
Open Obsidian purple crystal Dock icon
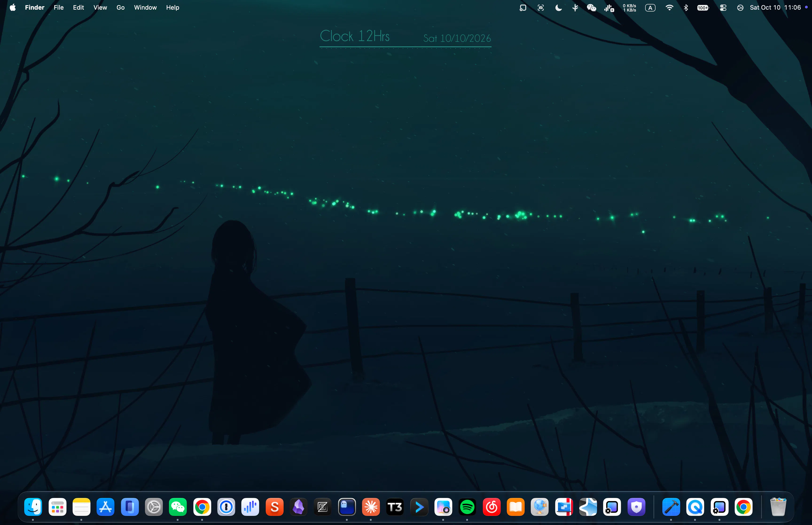(299, 507)
